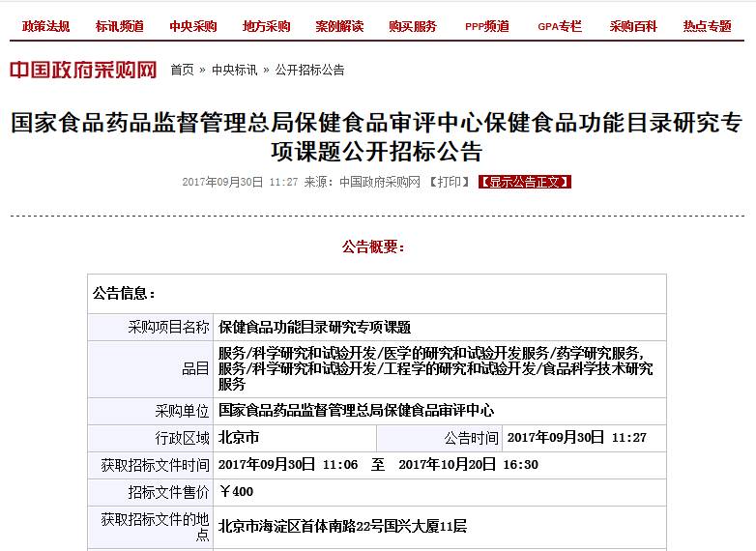Viewport: 756px width, 551px height.
Task: Click the address 北京市海淀区首体南路22号国兴大厦11层
Action: point(342,527)
